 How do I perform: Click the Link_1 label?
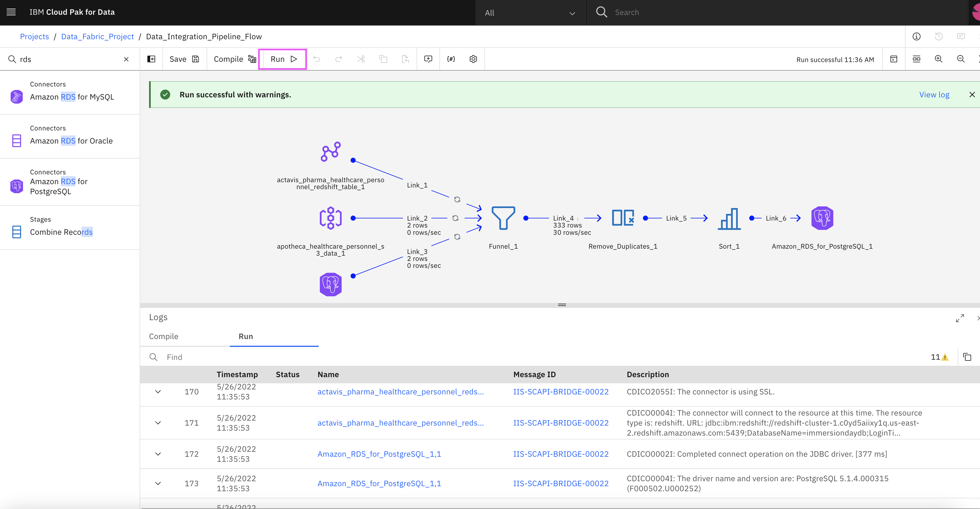417,185
